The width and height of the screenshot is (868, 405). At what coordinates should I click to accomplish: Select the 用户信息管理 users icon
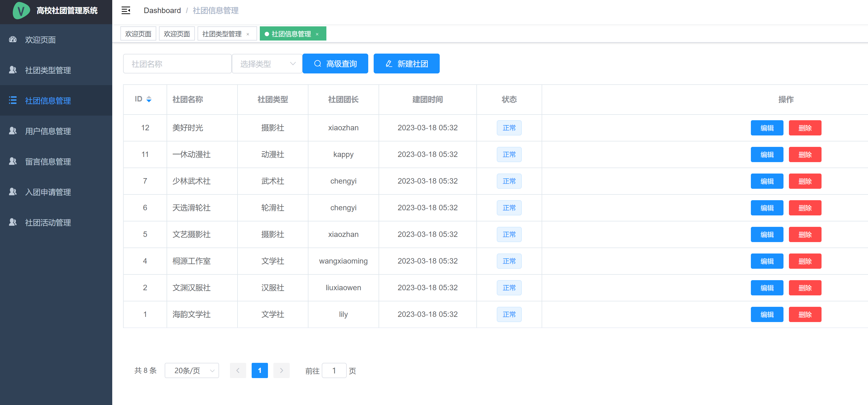tap(13, 131)
